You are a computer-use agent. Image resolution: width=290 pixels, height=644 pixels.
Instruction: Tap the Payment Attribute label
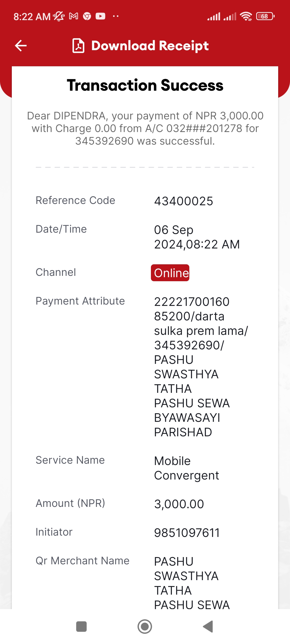coord(80,301)
